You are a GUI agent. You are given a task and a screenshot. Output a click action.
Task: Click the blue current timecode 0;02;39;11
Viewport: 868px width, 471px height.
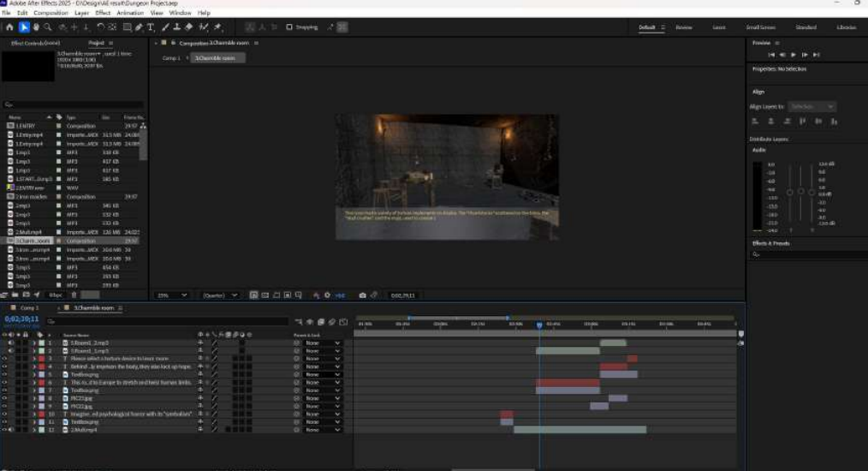click(21, 319)
